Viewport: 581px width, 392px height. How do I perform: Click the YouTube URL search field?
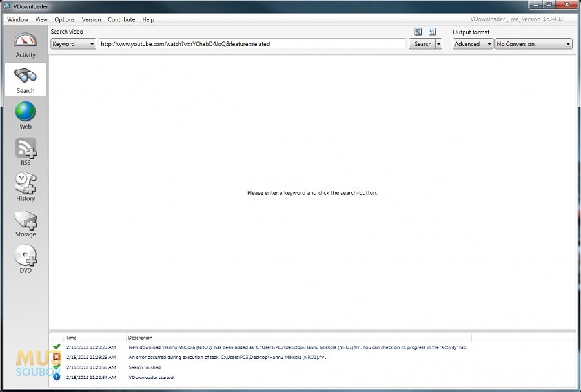click(252, 44)
